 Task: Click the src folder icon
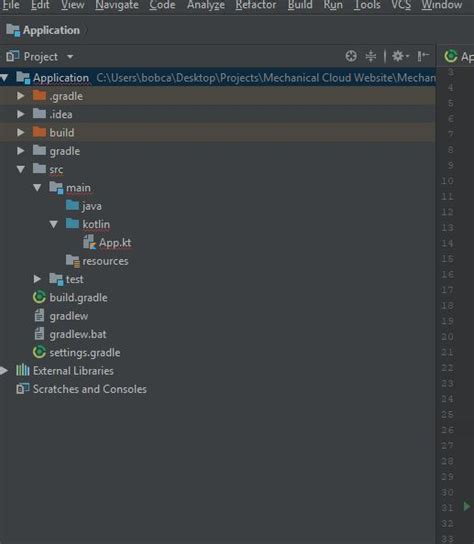tap(39, 169)
